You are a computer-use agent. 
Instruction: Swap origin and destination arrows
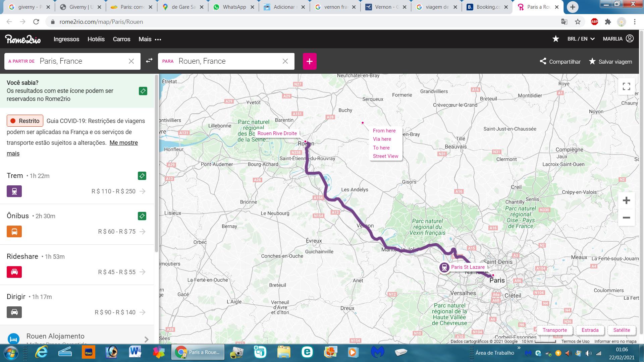pos(149,61)
